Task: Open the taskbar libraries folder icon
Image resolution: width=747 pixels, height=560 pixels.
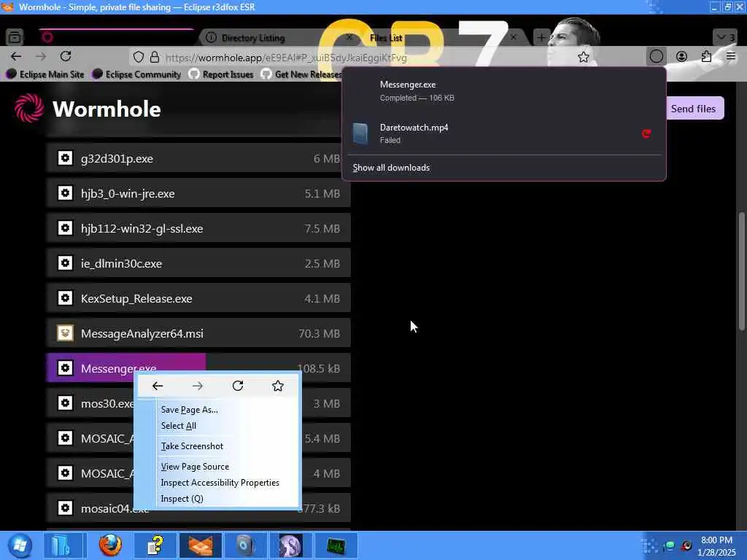Action: (x=63, y=545)
